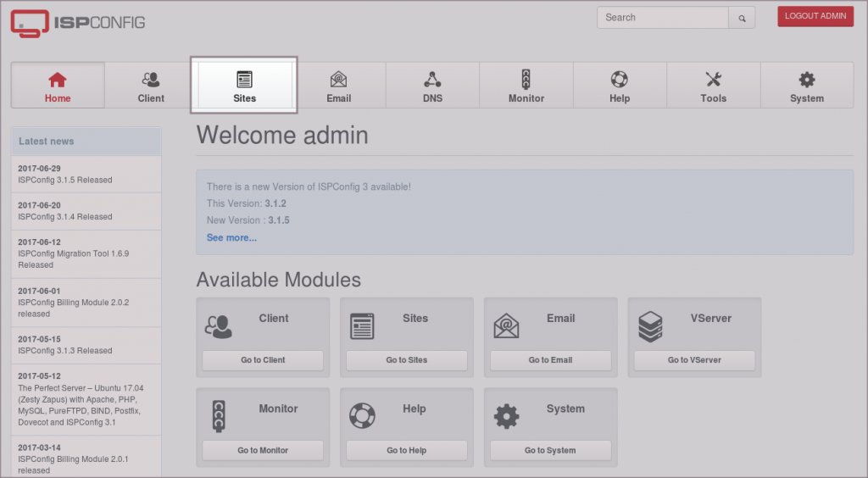The width and height of the screenshot is (868, 478).
Task: Open news ISPConfig Billing Module 2.0.2 released
Action: pyautogui.click(x=73, y=308)
